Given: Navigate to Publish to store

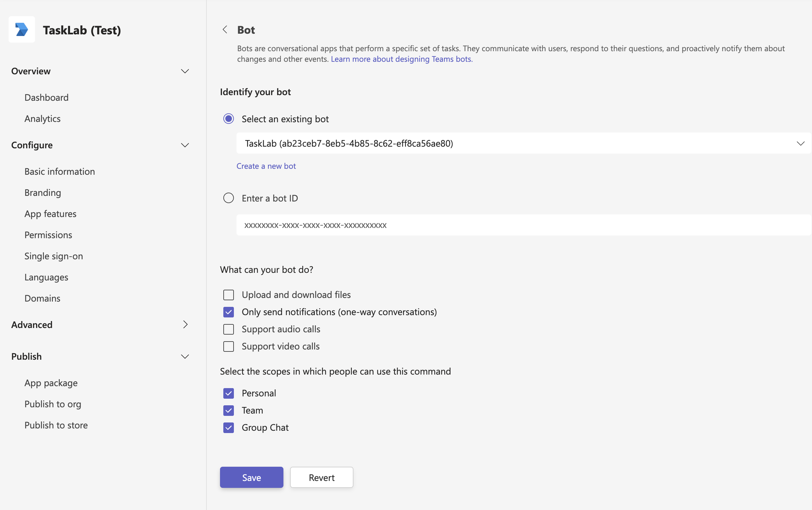Looking at the screenshot, I should click(56, 425).
